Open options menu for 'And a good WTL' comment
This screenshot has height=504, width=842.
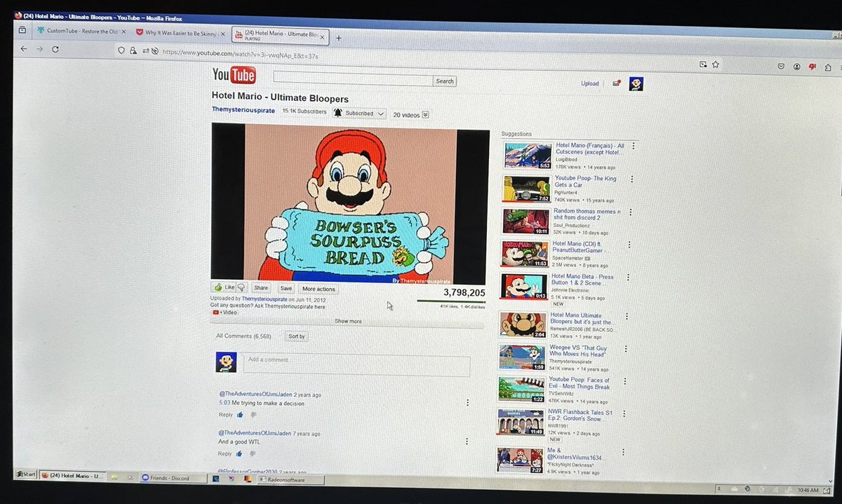[467, 441]
